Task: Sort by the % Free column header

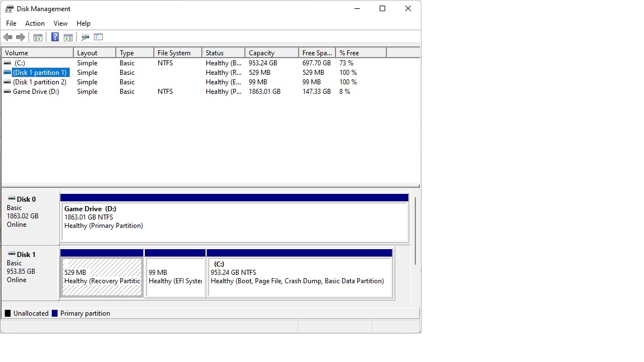Action: (x=362, y=53)
